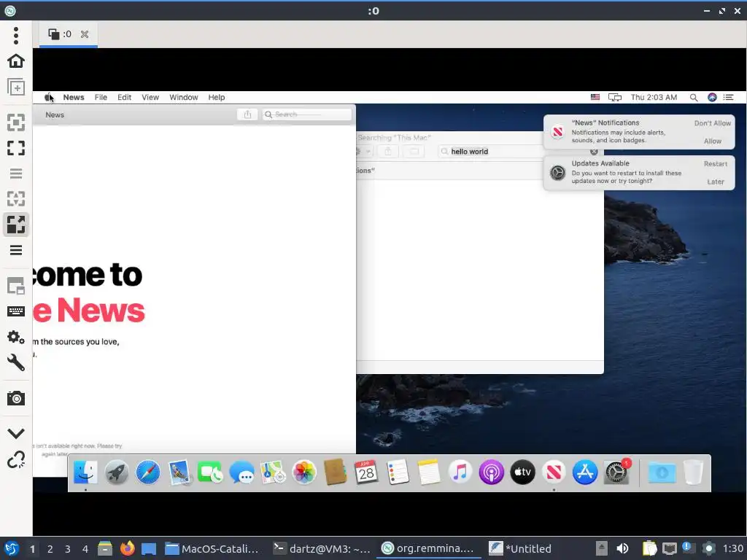Image resolution: width=747 pixels, height=560 pixels.
Task: Click the share button in News toolbar
Action: click(247, 114)
